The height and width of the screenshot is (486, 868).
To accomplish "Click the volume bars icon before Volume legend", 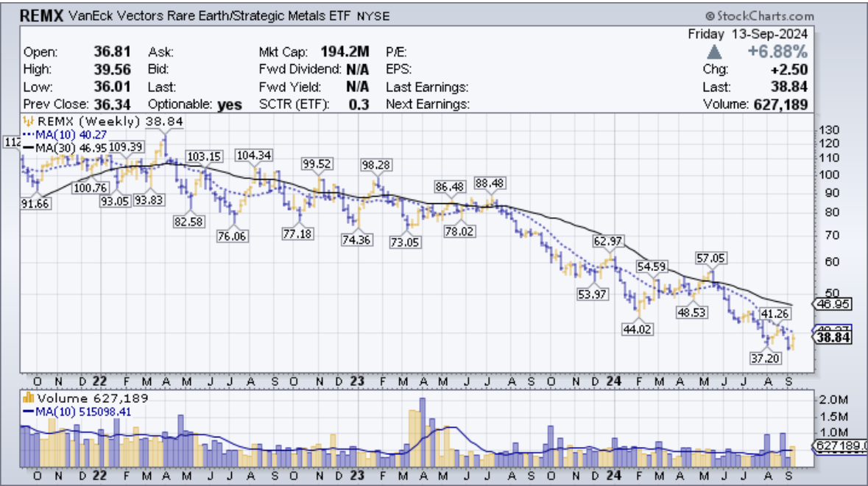I will [x=28, y=398].
